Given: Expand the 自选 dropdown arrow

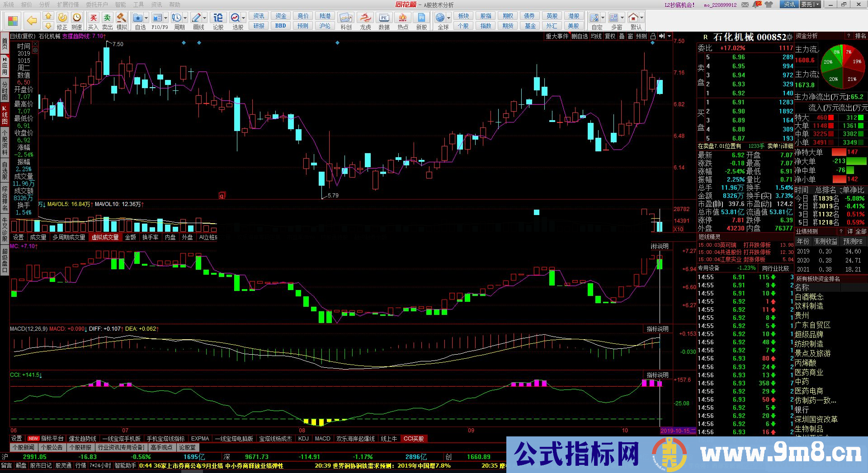Looking at the screenshot, I should (146, 18).
